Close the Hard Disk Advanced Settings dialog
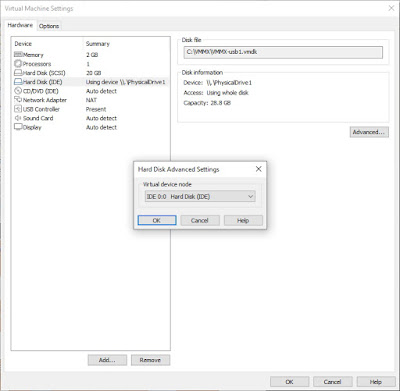This screenshot has width=400, height=391. coord(259,169)
